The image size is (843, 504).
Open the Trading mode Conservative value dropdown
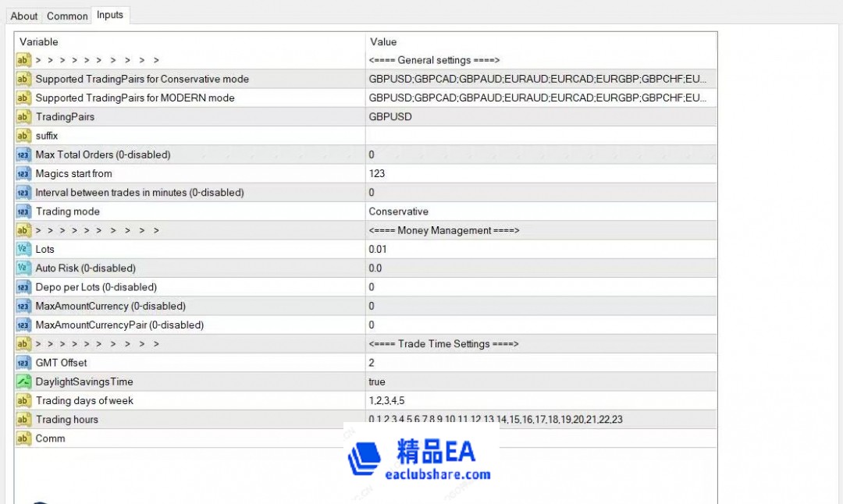[x=540, y=211]
